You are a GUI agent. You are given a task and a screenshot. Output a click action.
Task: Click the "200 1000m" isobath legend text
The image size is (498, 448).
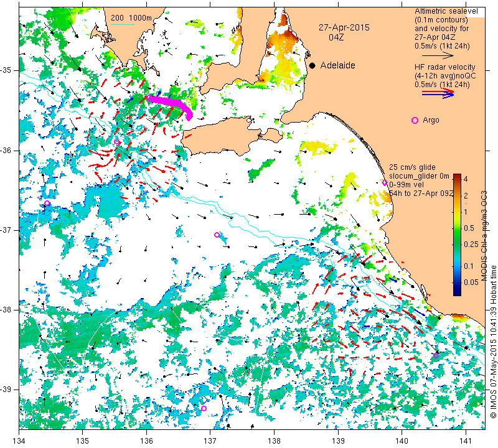[x=131, y=18]
